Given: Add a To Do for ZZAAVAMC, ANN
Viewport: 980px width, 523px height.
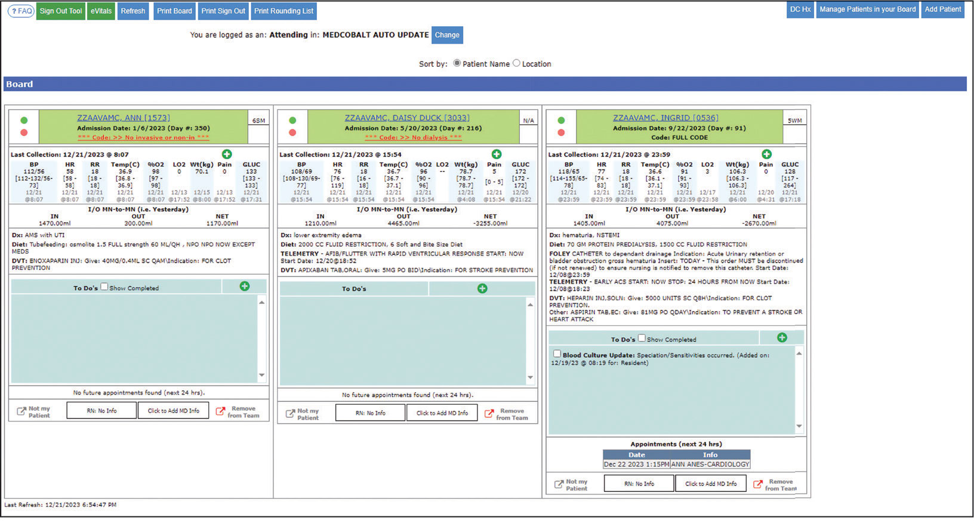Looking at the screenshot, I should (245, 287).
